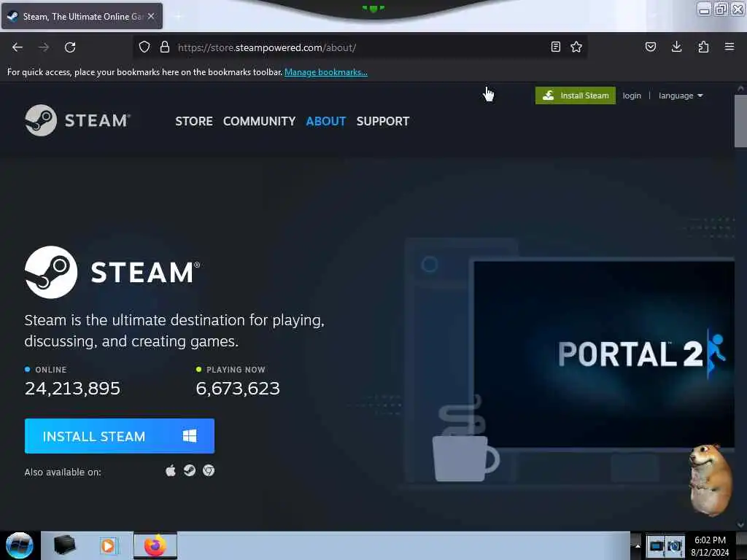This screenshot has width=747, height=560.
Task: Click the online count 24,213,895
Action: [x=72, y=389]
